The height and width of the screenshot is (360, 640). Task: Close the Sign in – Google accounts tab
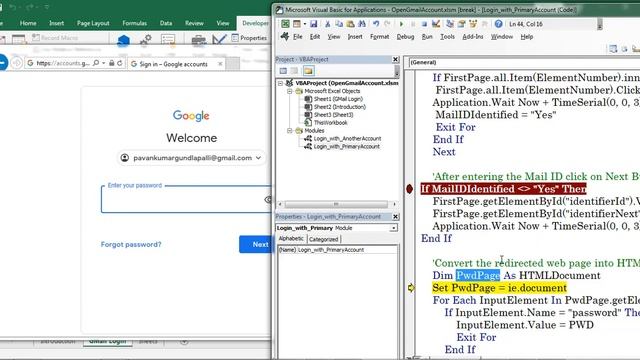tap(220, 64)
